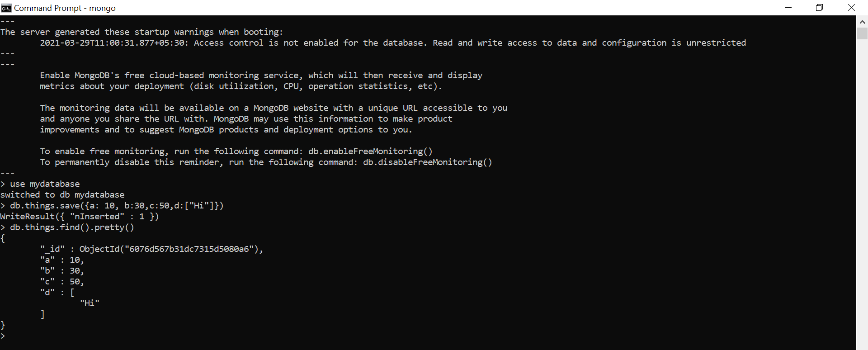Click the 'Command Prompt - mongo' title text
Screen dimensions: 868x350
65,8
